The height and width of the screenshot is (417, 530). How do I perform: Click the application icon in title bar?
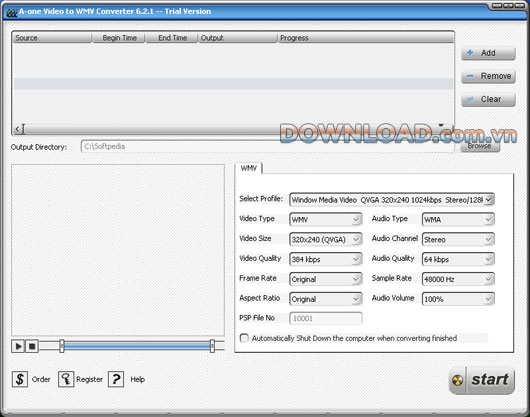pos(11,13)
